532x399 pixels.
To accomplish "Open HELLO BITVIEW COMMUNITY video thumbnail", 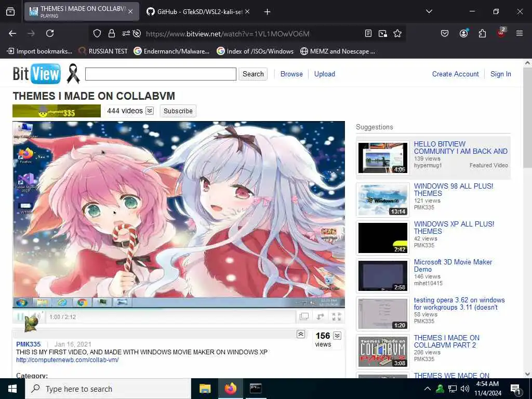I will coord(383,158).
